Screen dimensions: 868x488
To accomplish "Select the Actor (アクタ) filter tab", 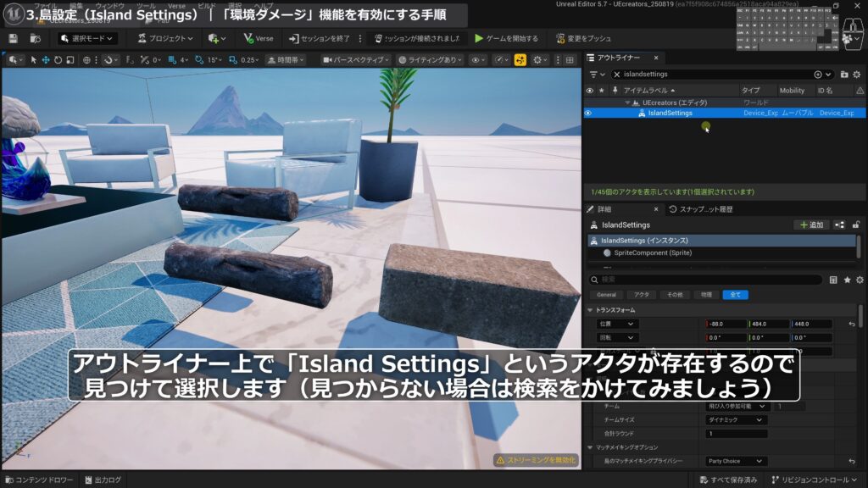I will click(641, 295).
